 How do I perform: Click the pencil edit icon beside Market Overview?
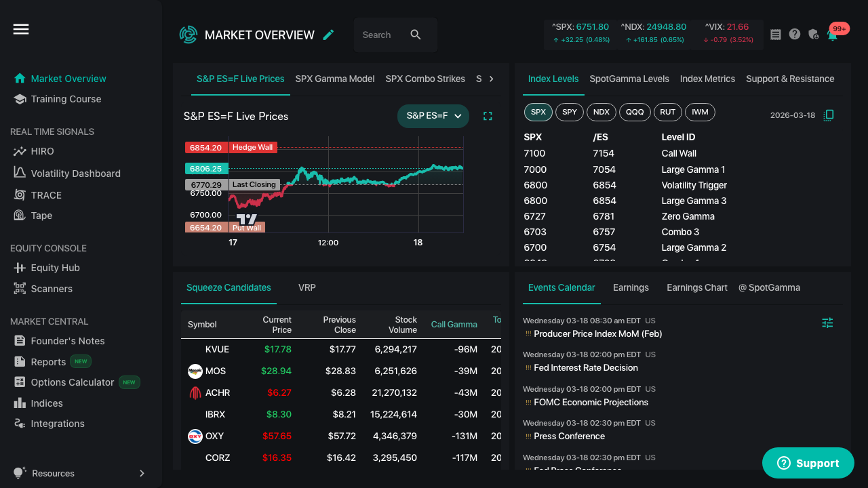tap(329, 35)
